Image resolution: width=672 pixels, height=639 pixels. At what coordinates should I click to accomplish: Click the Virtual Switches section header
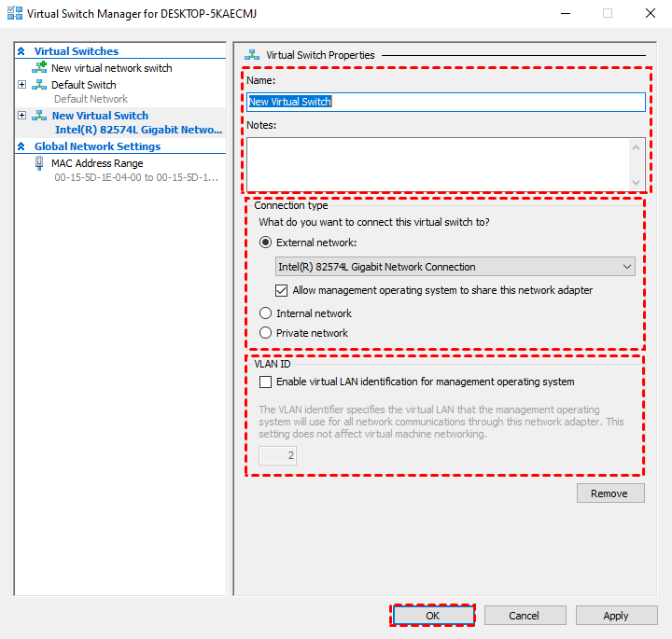click(77, 51)
